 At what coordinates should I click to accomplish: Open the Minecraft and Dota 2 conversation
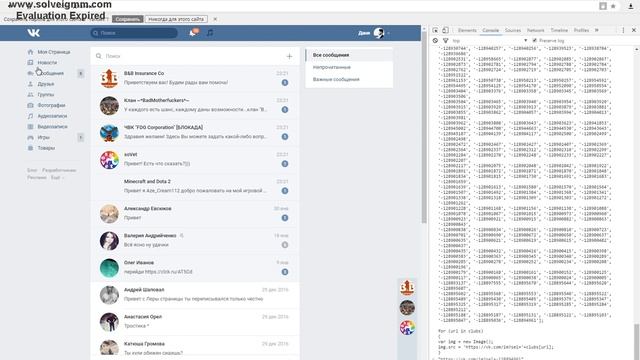point(195,187)
